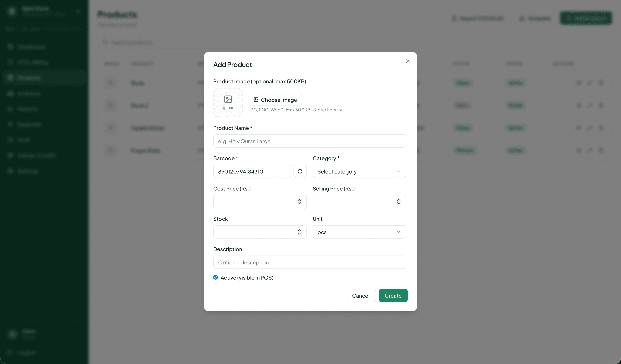Select the second product row's checkbox
Image resolution: width=621 pixels, height=364 pixels.
[x=110, y=105]
